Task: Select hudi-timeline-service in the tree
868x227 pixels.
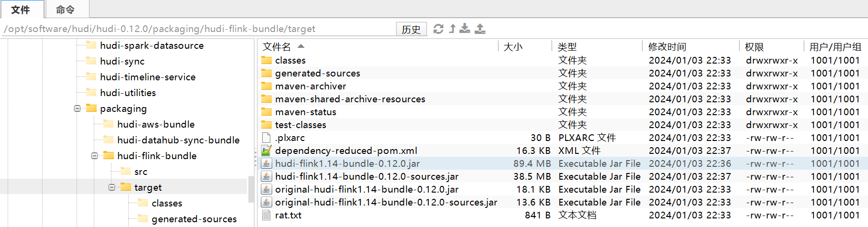Action: pos(148,77)
